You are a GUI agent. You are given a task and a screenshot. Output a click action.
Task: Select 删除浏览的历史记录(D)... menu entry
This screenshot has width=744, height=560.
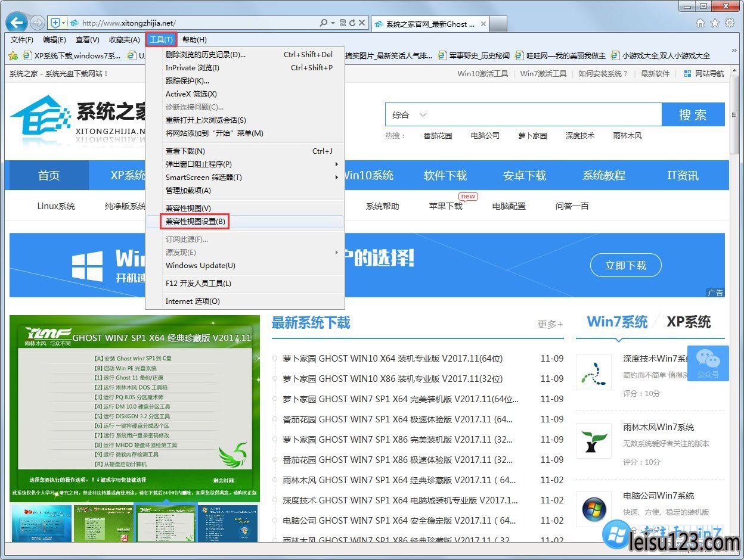click(245, 54)
